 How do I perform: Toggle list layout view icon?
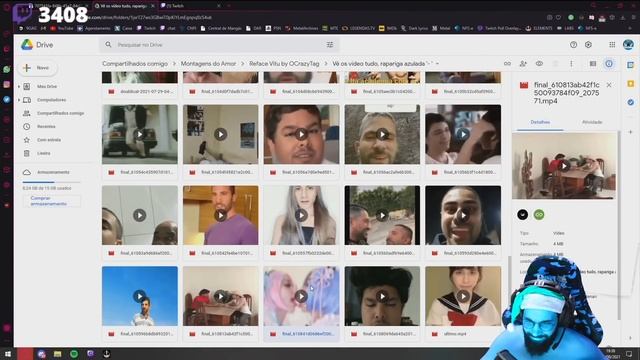(593, 64)
